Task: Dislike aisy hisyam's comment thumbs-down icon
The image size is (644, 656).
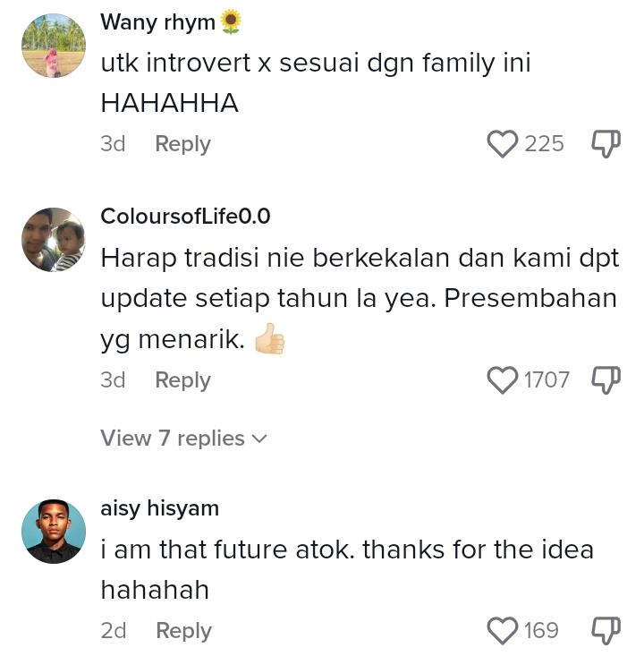Action: [606, 631]
